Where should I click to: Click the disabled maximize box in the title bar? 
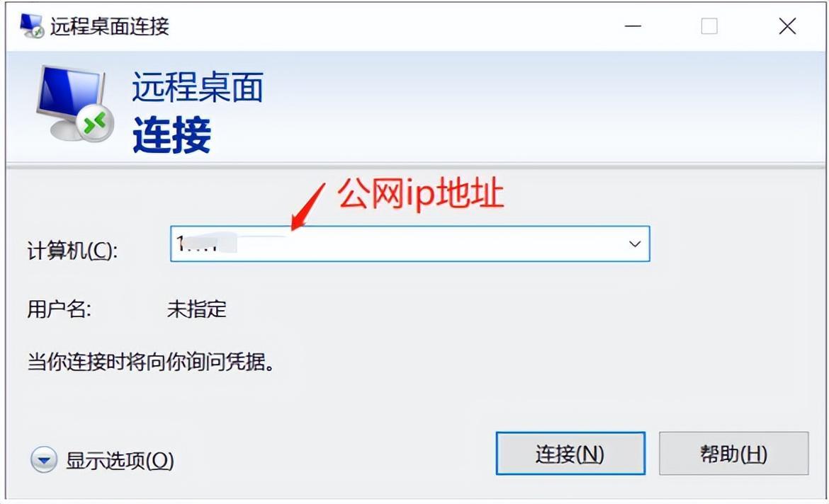click(709, 26)
